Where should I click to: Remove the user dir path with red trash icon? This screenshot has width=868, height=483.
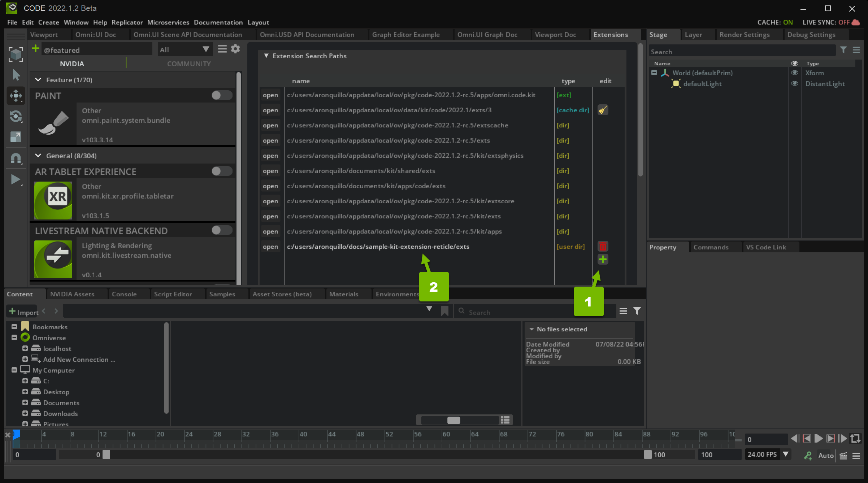pos(603,246)
